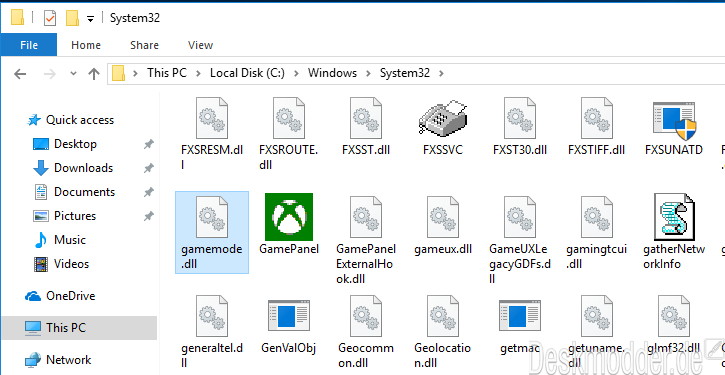The image size is (725, 375).
Task: Unpin Desktop using its pin icon
Action: click(148, 144)
